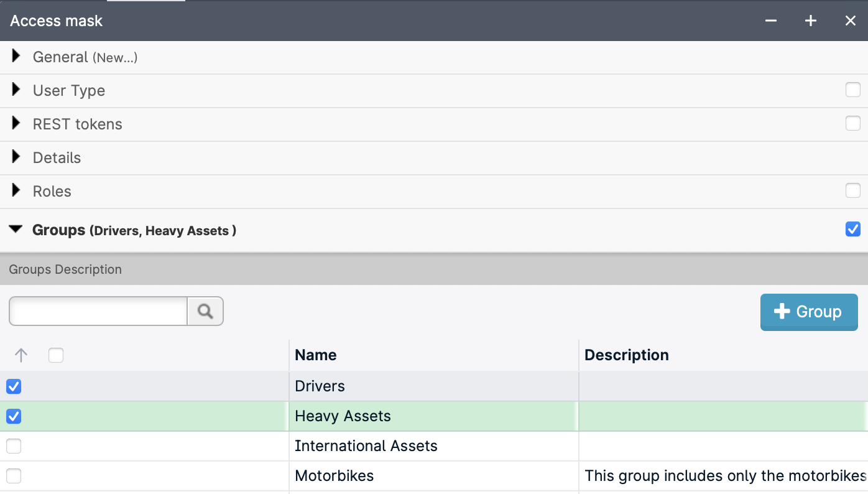Uncheck the Heavy Assets group checkbox
This screenshot has width=868, height=494.
14,416
